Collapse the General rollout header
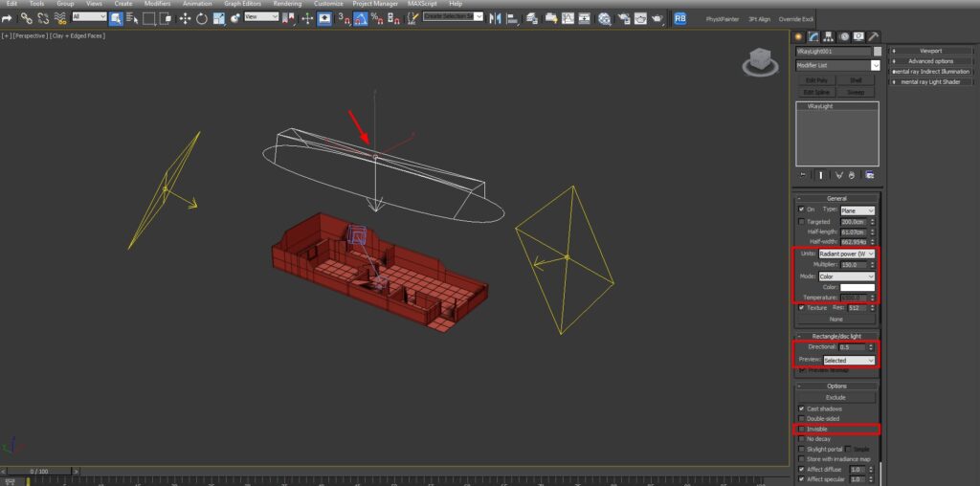The height and width of the screenshot is (486, 980). pos(836,198)
